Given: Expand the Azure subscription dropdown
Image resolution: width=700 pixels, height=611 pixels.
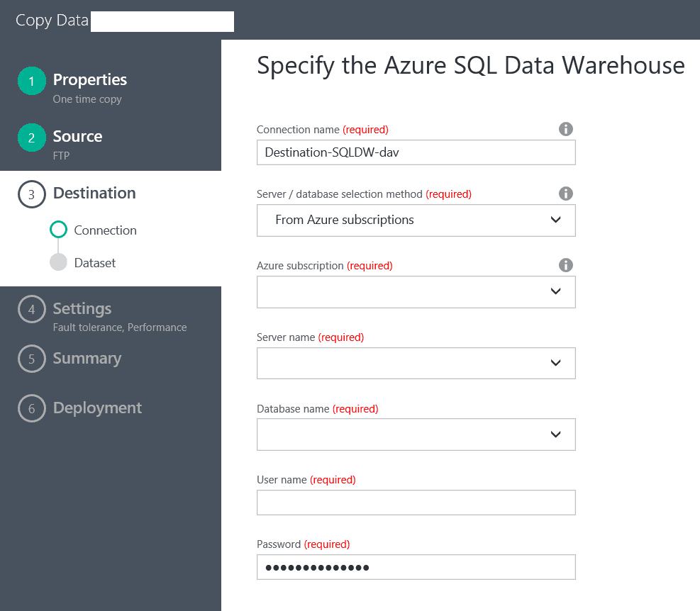Looking at the screenshot, I should [x=416, y=292].
